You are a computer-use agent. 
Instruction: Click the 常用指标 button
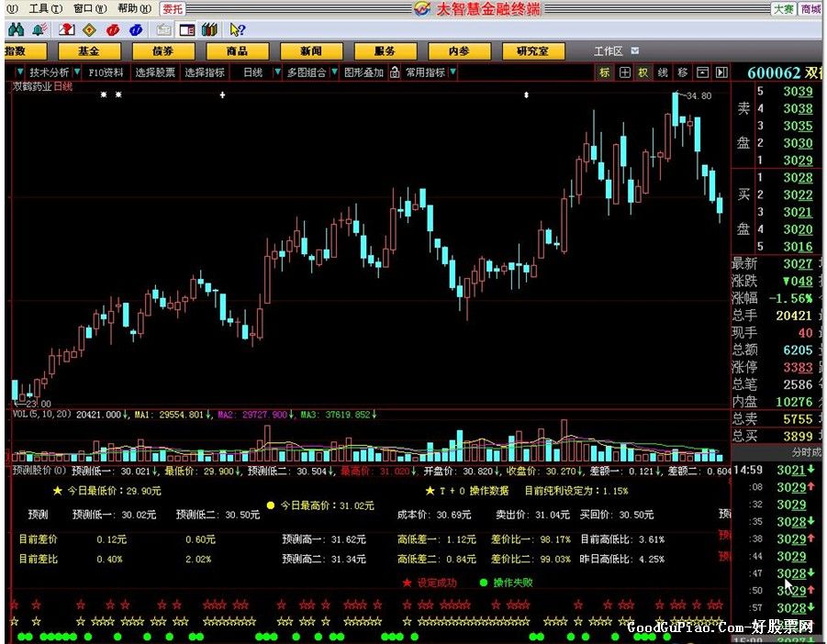click(425, 72)
